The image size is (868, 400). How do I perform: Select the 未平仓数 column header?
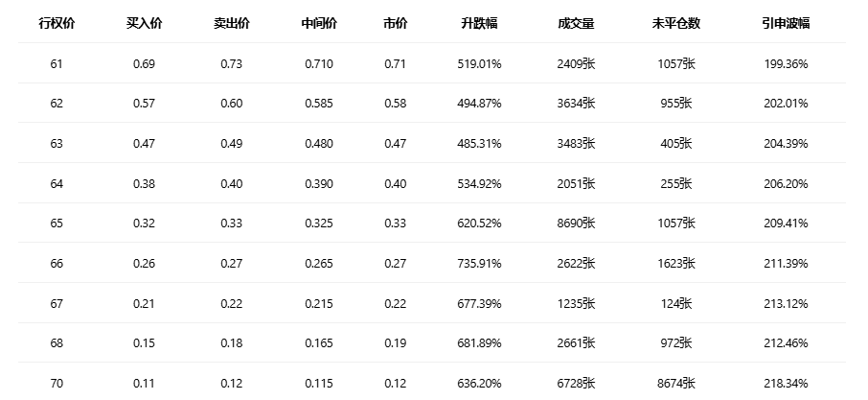[676, 23]
